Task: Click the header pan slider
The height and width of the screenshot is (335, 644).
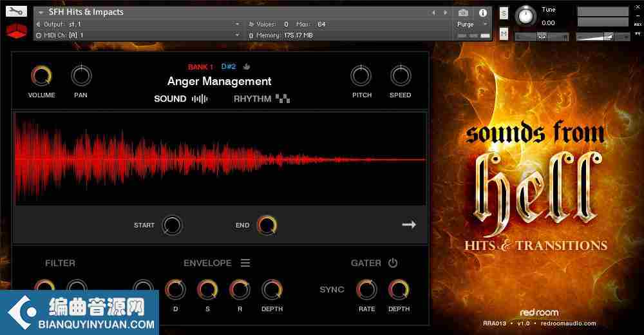Action: (542, 37)
